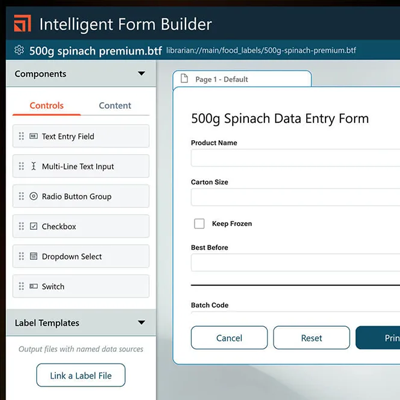Select the Multi-Line Text Input component label

[78, 166]
